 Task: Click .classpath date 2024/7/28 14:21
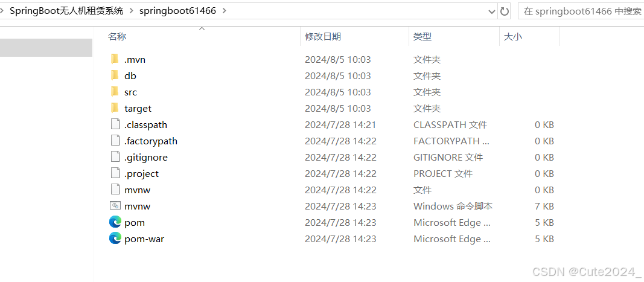pos(340,124)
